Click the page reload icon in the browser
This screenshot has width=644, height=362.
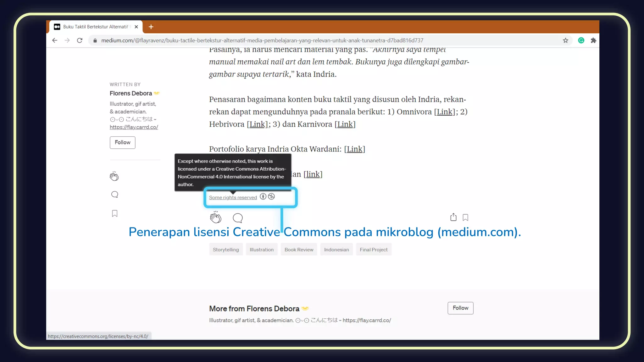click(80, 40)
